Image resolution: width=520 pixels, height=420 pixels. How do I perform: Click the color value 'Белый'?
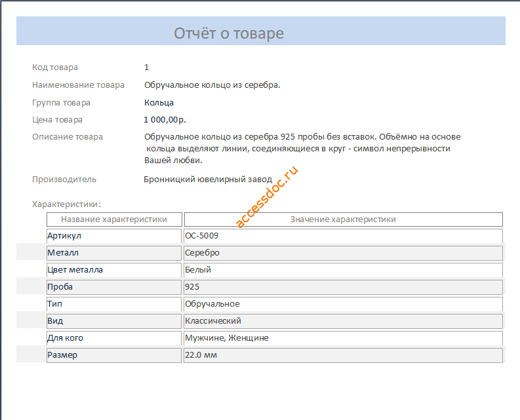point(343,270)
